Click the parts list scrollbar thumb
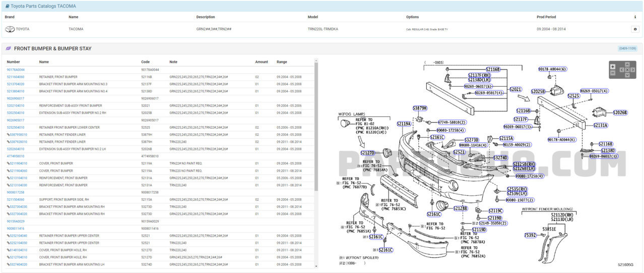The height and width of the screenshot is (273, 644). coord(316,127)
